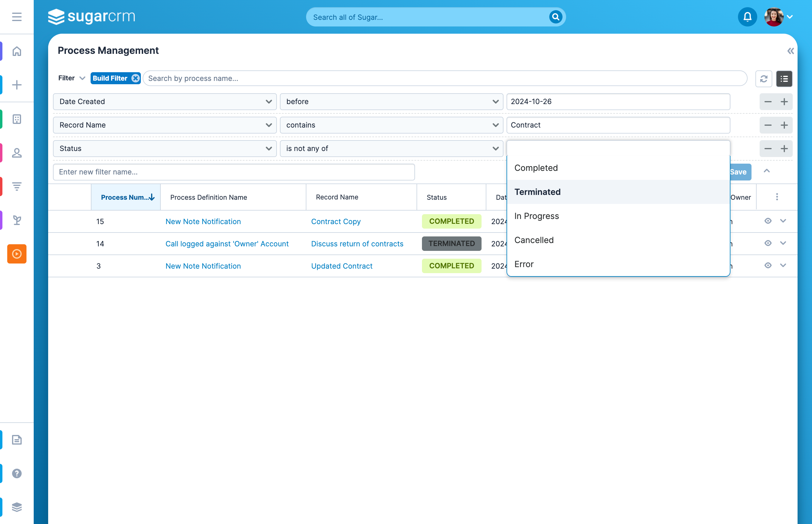Open the Date Created field dropdown
812x524 pixels.
tap(165, 102)
